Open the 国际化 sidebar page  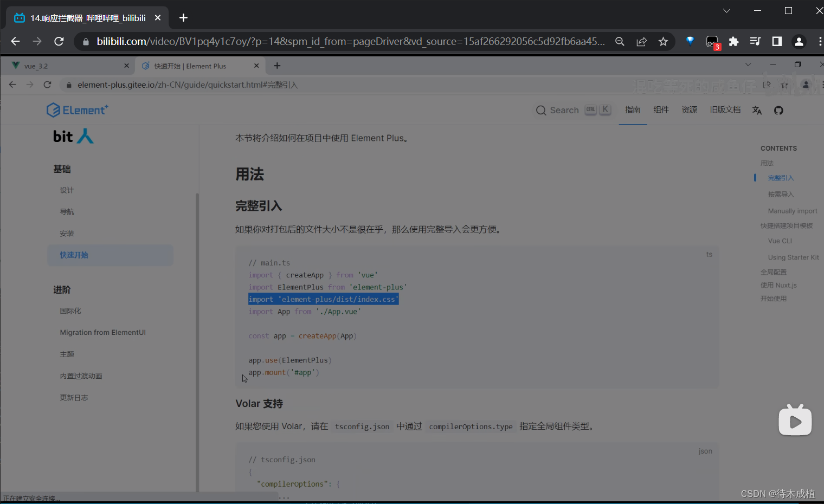[70, 311]
